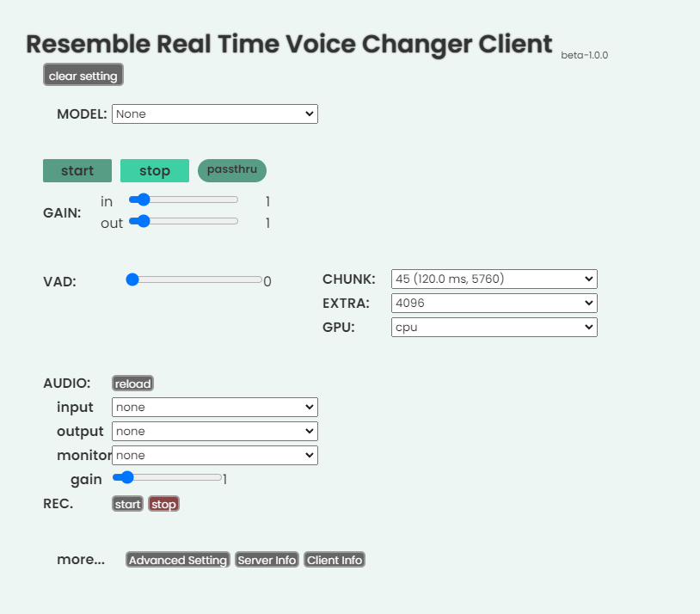Open the GPU selection dropdown
700x614 pixels.
(494, 327)
